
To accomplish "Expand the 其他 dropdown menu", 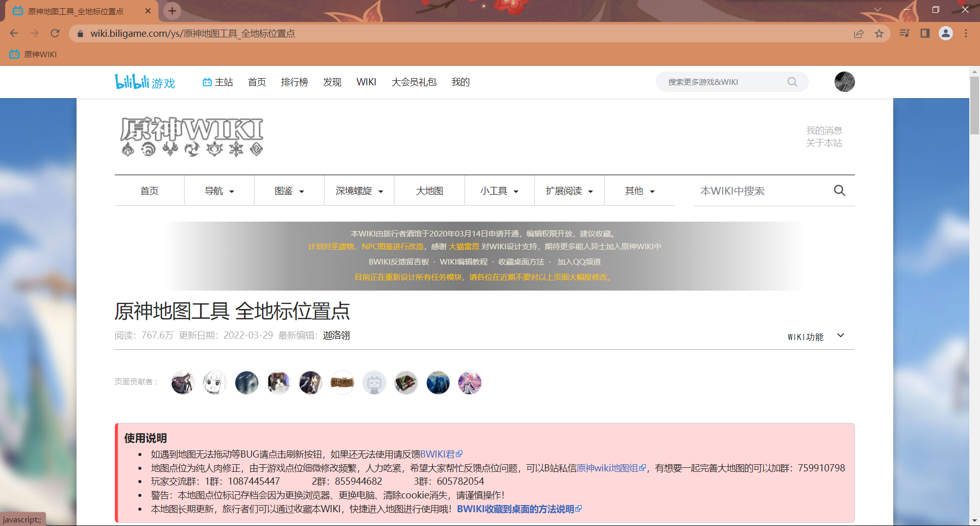I will [x=640, y=190].
